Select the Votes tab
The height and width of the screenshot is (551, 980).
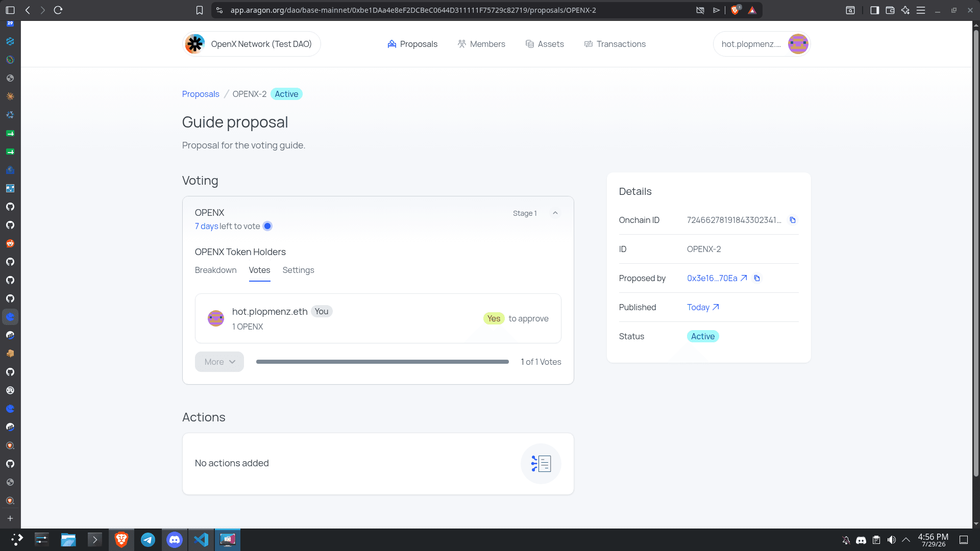pos(259,270)
